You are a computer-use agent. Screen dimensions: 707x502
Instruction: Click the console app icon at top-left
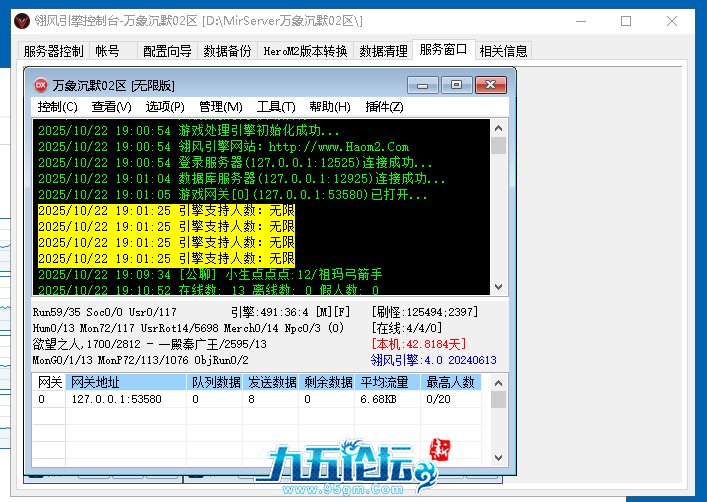point(13,20)
